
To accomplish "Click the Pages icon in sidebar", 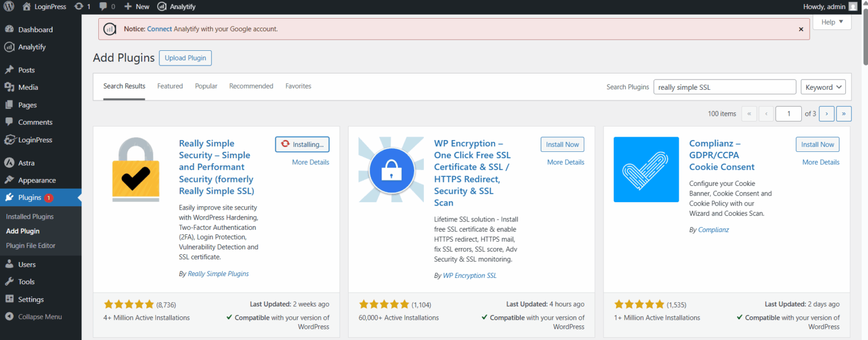I will click(x=9, y=104).
